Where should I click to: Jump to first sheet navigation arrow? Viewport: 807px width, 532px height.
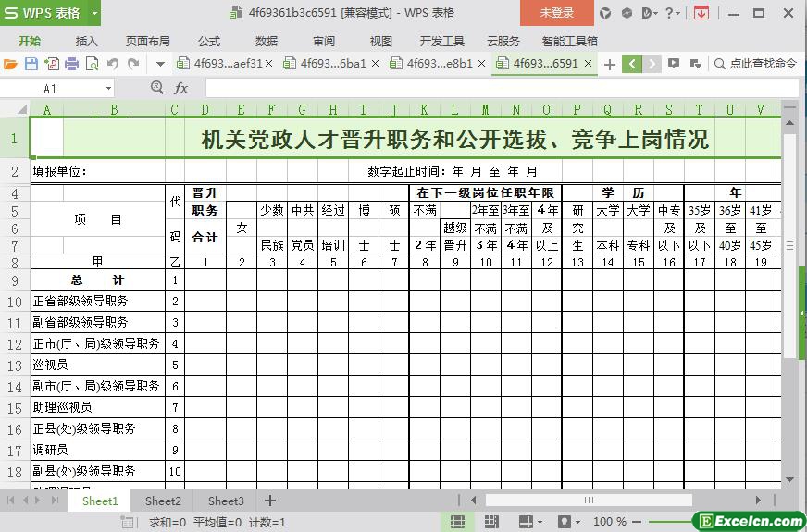click(10, 501)
